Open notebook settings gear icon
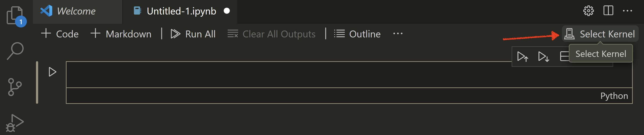This screenshot has width=644, height=135. pyautogui.click(x=588, y=11)
